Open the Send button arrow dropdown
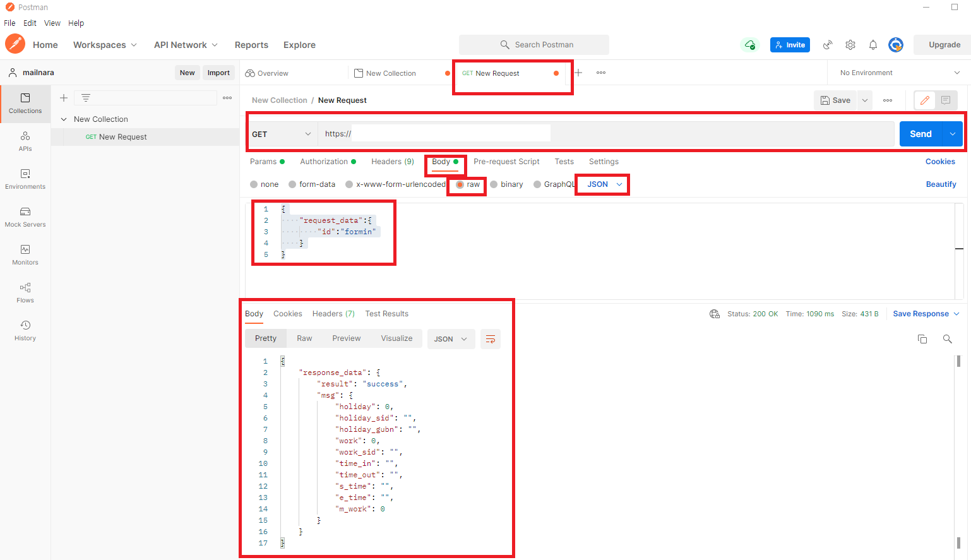The image size is (971, 560). coord(952,134)
